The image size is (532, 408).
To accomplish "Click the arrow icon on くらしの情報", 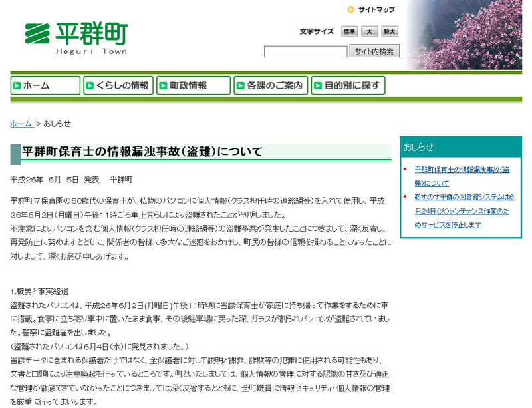I will [89, 85].
